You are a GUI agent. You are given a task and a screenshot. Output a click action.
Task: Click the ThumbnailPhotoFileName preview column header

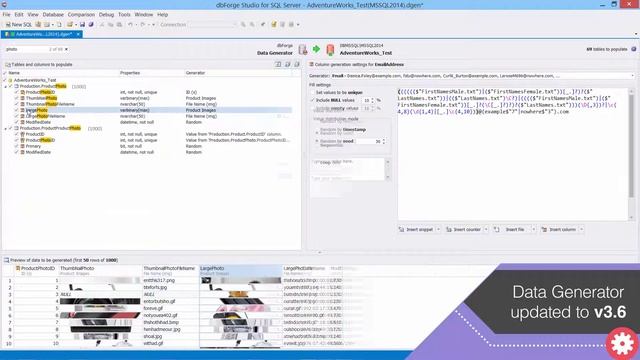170,271
